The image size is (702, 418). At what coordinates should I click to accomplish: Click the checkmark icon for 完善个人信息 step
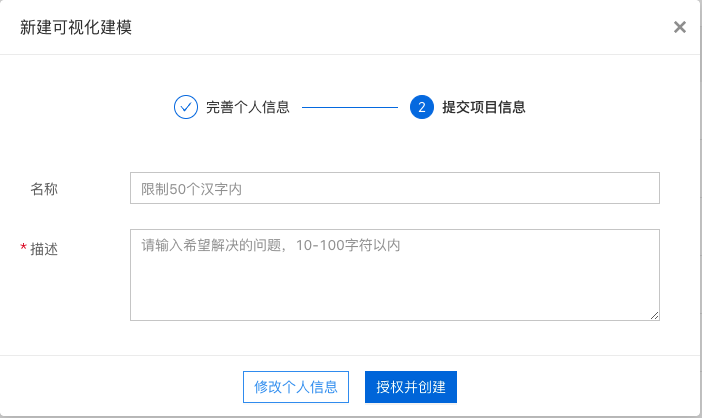pos(186,107)
